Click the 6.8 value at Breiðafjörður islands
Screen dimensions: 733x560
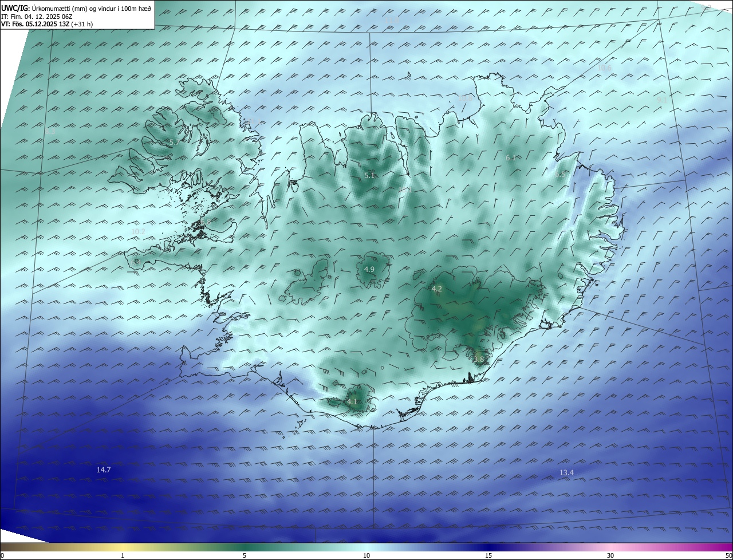pyautogui.click(x=205, y=222)
